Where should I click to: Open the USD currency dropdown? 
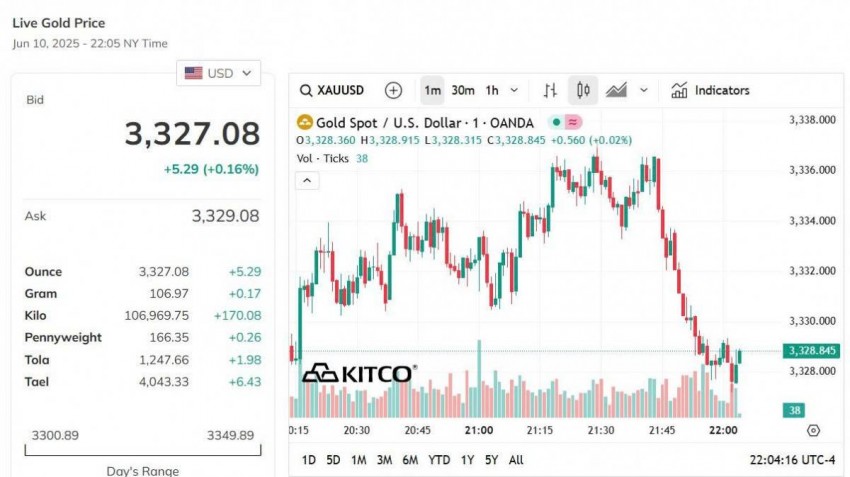219,73
